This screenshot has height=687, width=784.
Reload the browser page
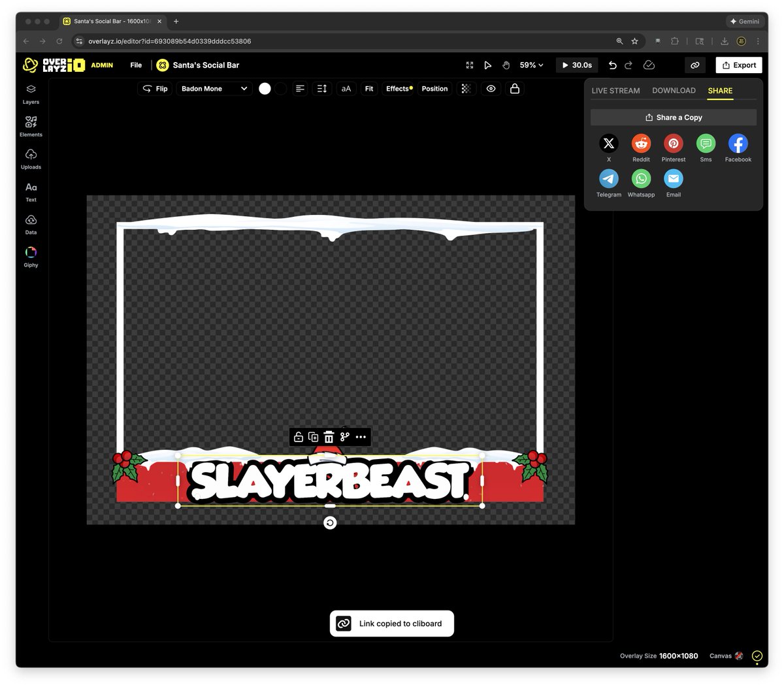click(x=59, y=41)
